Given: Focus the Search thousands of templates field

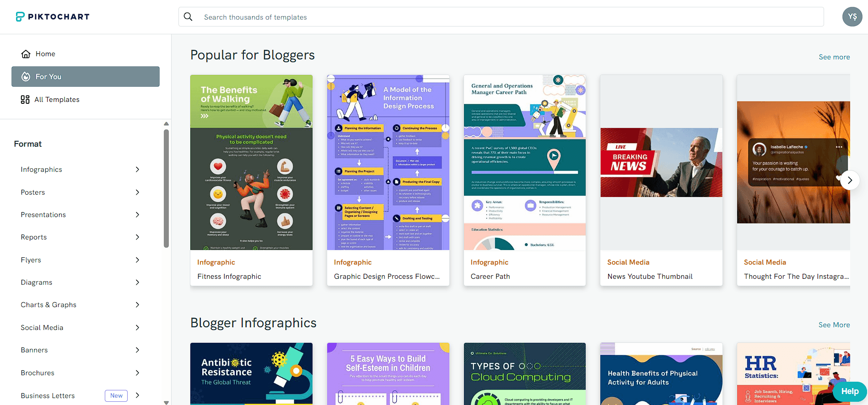Looking at the screenshot, I should click(x=501, y=17).
